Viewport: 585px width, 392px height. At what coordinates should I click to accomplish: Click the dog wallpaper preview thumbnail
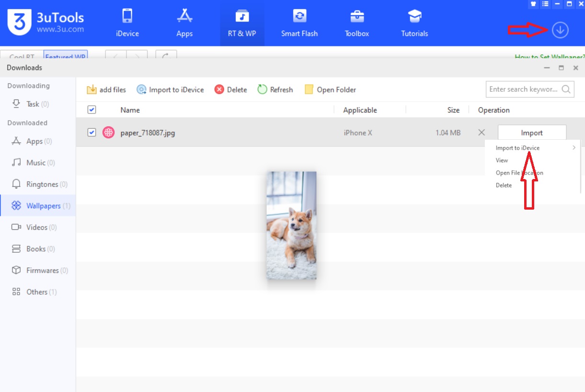pos(291,225)
